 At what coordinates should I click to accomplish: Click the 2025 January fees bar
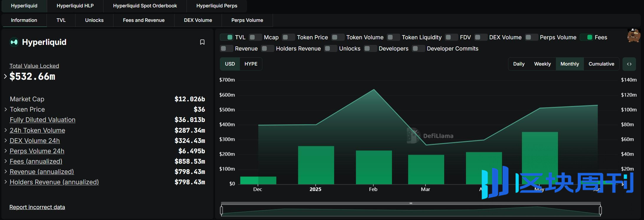pos(316,165)
